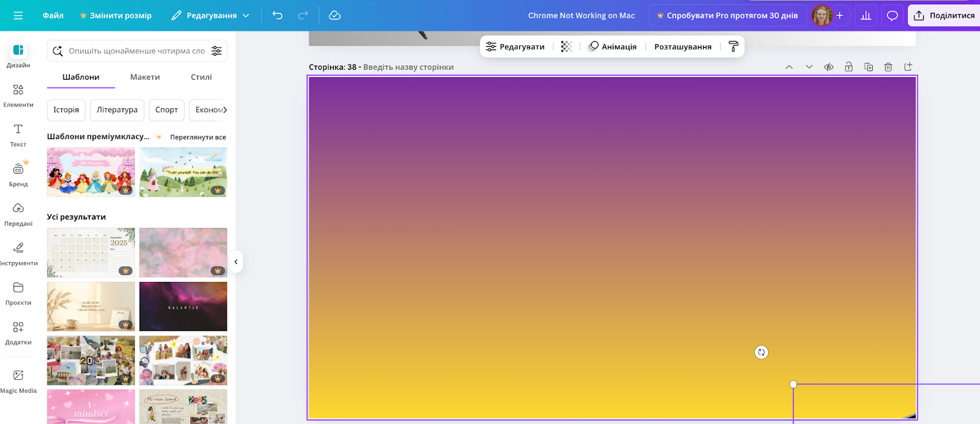The height and width of the screenshot is (424, 980).
Task: Switch to the Макети tab
Action: click(145, 77)
